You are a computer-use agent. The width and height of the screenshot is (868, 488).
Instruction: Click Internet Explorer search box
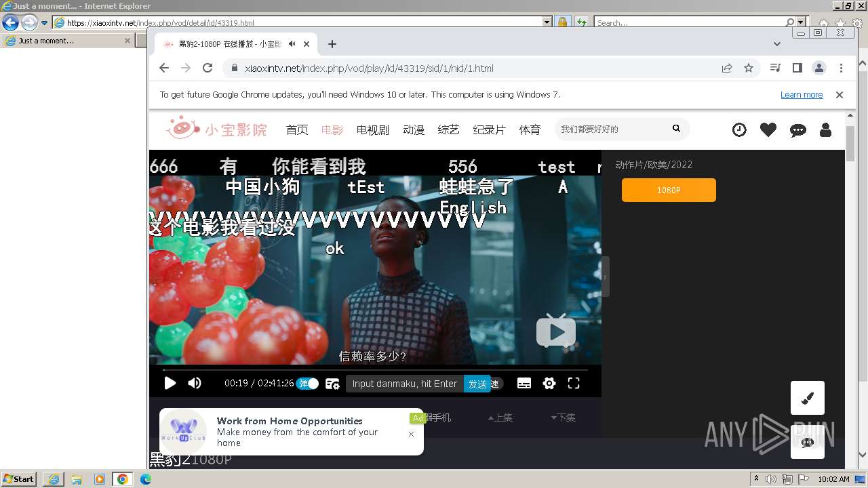pyautogui.click(x=690, y=23)
